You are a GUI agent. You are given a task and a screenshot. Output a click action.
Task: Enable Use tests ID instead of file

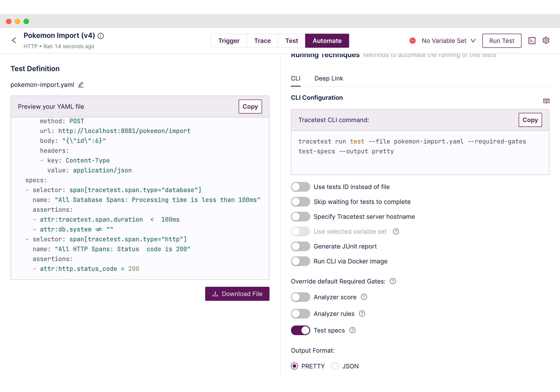[301, 187]
